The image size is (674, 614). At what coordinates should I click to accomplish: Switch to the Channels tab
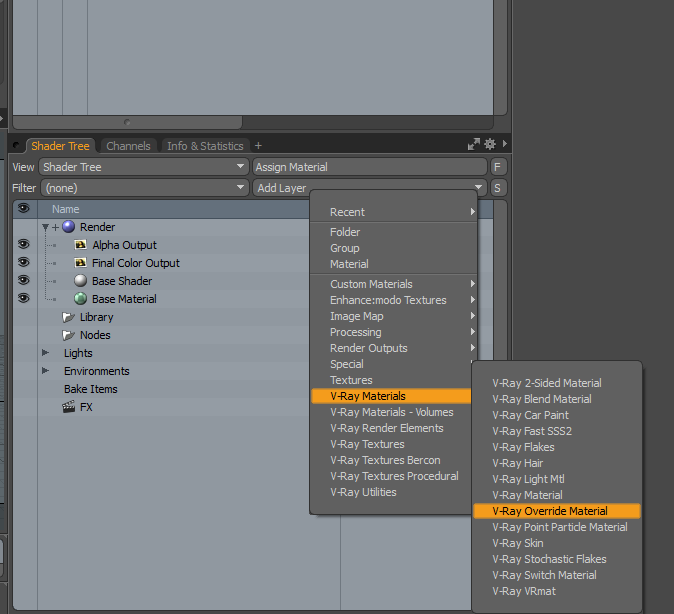tap(128, 146)
